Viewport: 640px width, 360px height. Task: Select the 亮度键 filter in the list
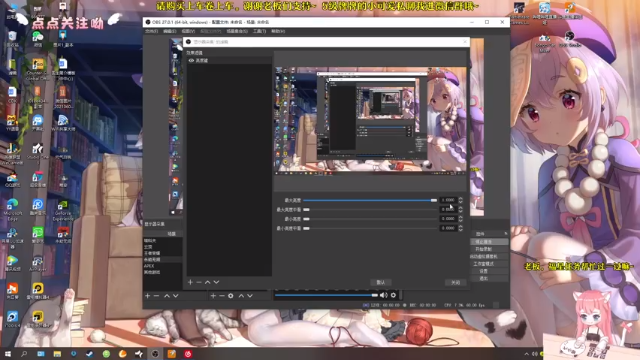click(229, 60)
